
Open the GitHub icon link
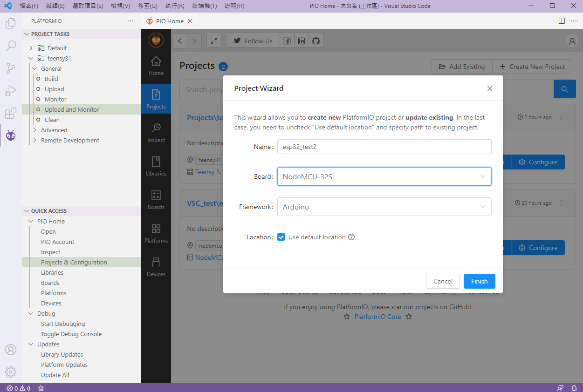click(x=316, y=41)
